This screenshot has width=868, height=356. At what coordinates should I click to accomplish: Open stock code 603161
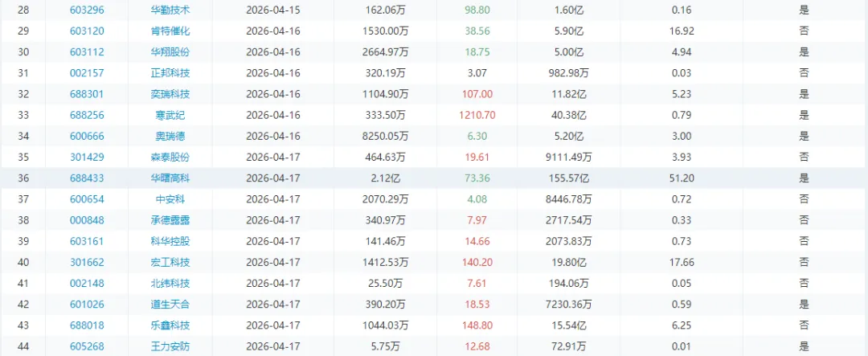(x=87, y=241)
